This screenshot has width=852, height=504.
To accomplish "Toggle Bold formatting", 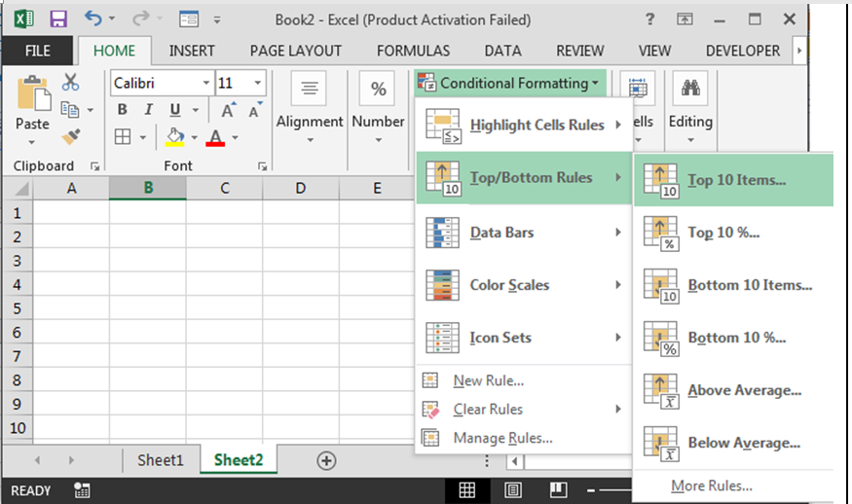I will tap(123, 110).
